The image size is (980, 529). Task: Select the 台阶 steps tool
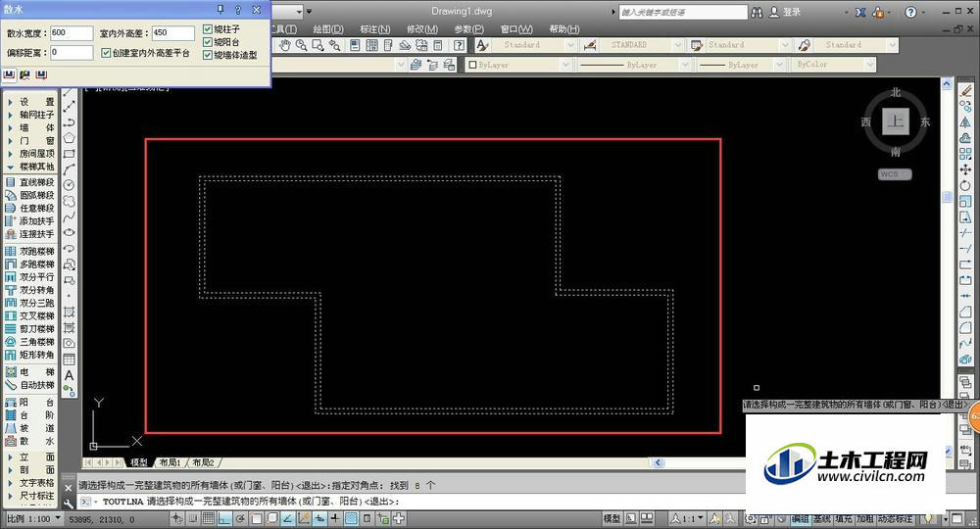(x=29, y=415)
